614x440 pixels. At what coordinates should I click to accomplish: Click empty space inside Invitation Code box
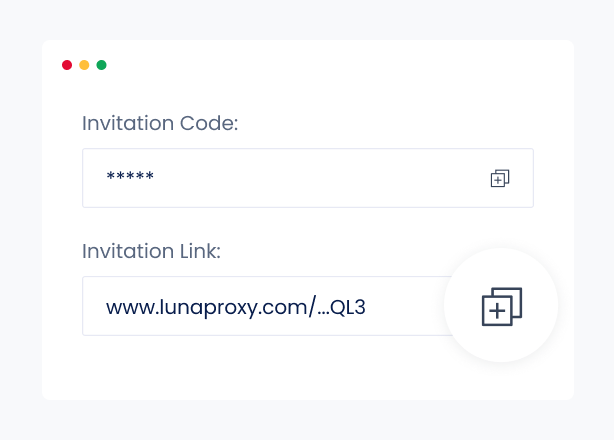coord(320,178)
